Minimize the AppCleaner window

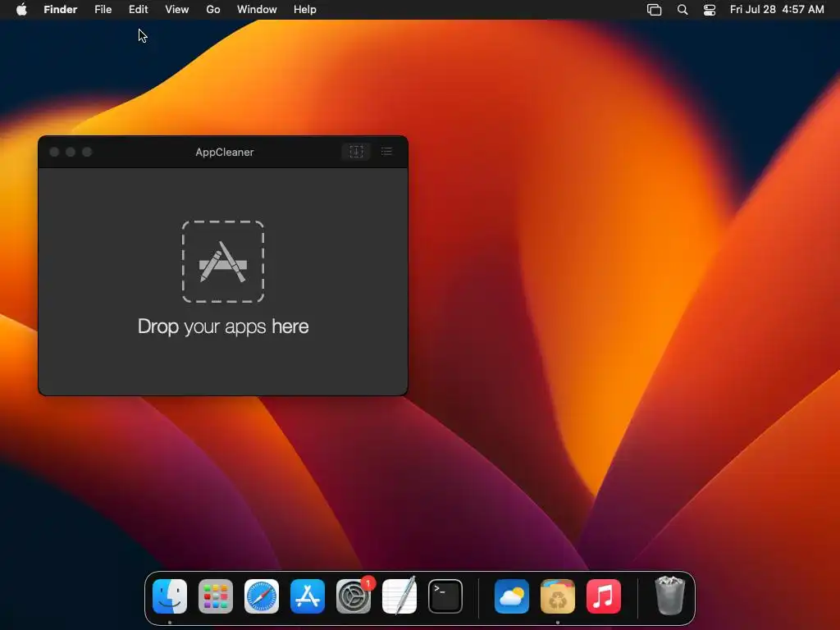[x=71, y=152]
